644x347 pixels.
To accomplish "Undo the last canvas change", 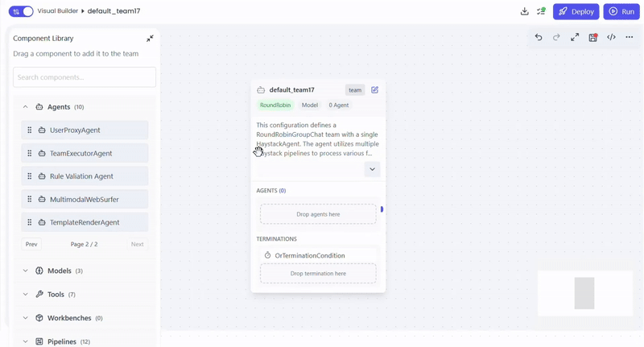I will pos(539,37).
